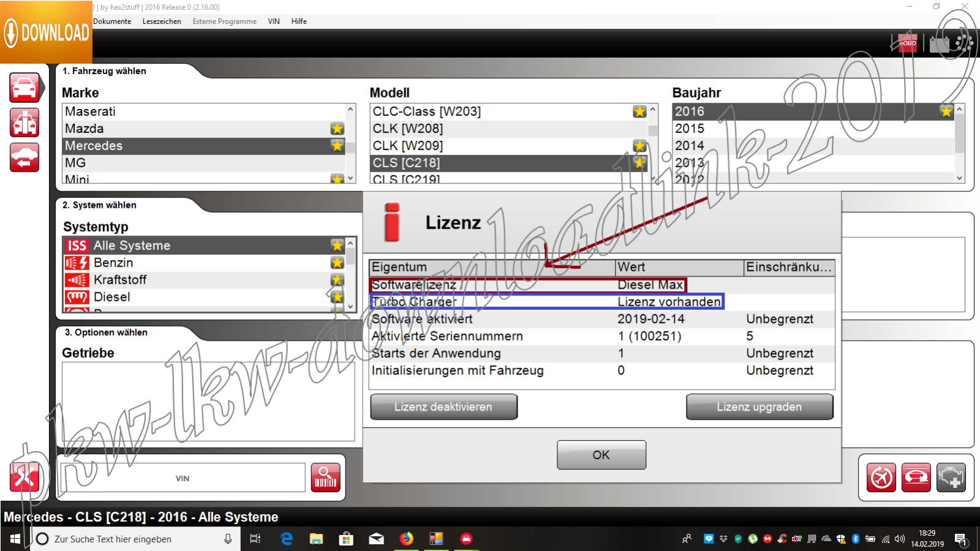Toggle favorite star for Kraftstoff

[x=337, y=279]
